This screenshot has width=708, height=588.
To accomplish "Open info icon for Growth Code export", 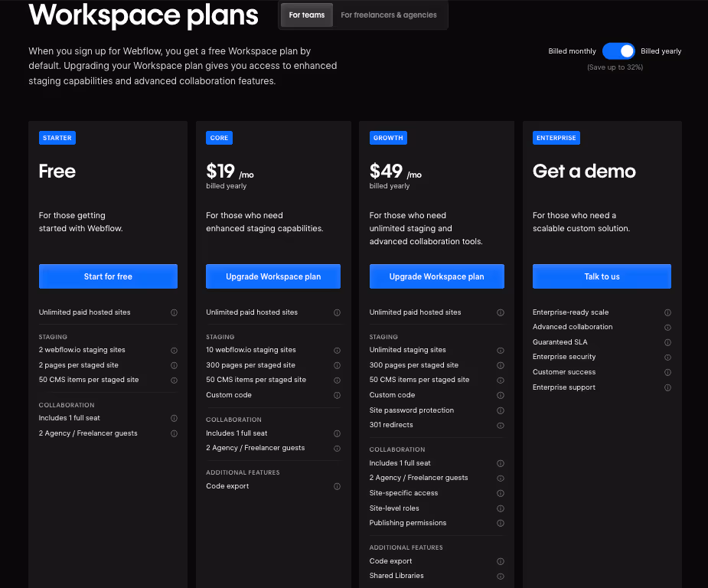I will click(x=501, y=561).
